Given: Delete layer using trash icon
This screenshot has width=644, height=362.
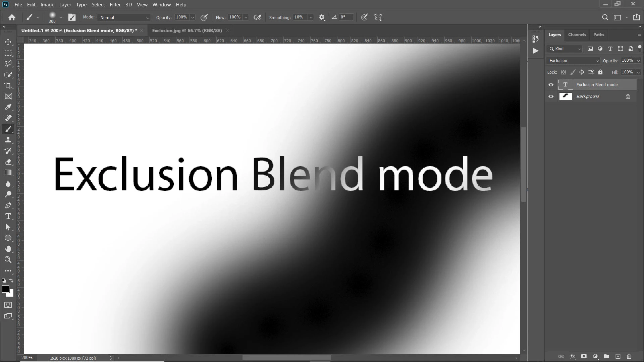Looking at the screenshot, I should pos(629,356).
